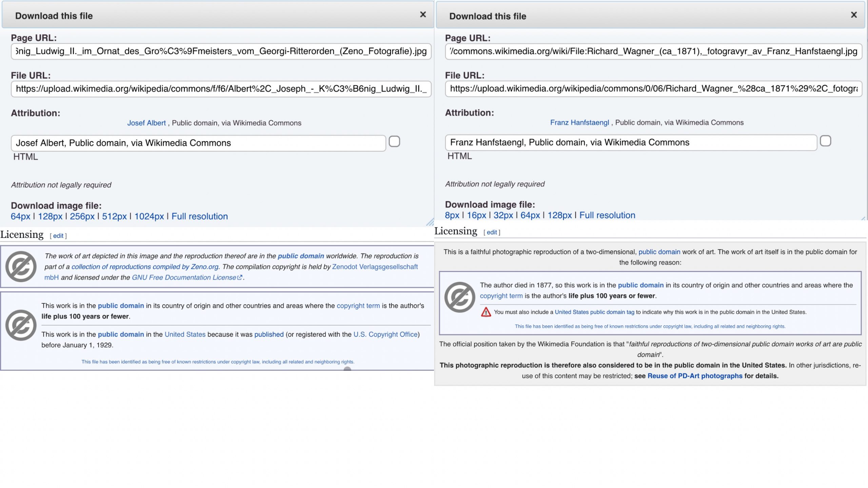
Task: Open Reuse of PD-Art photographs link
Action: tap(695, 376)
